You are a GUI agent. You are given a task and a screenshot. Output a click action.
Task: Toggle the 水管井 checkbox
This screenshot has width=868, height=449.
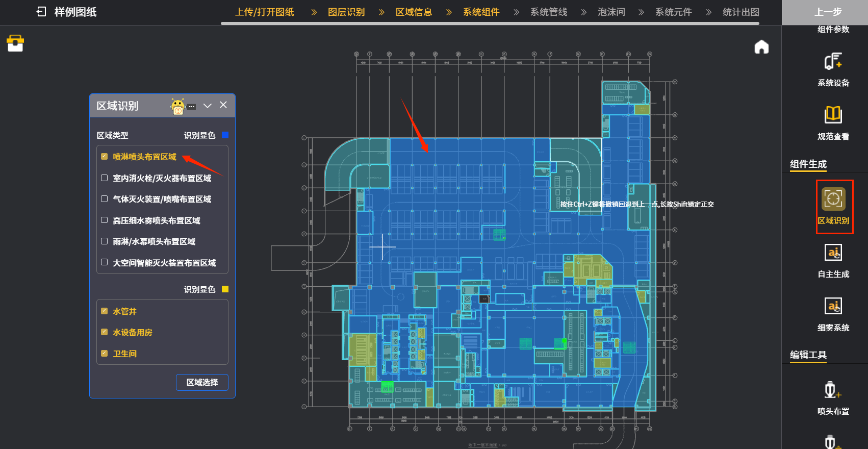point(105,311)
